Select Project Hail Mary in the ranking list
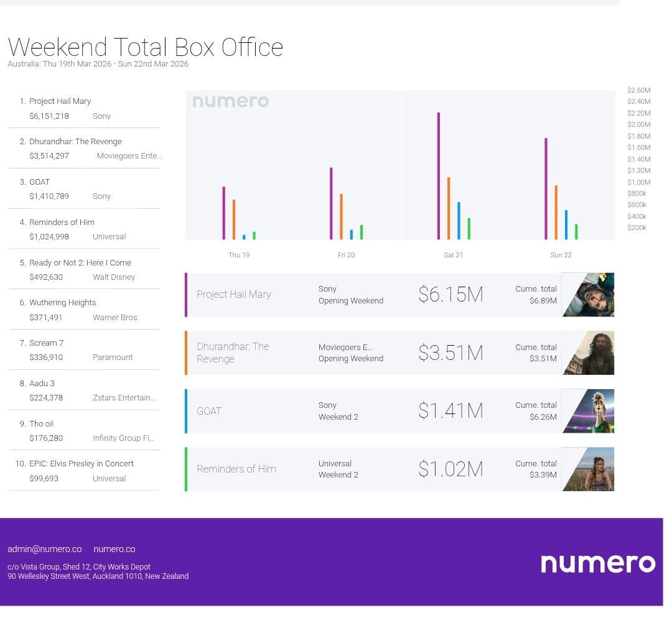The height and width of the screenshot is (618, 672). point(60,101)
